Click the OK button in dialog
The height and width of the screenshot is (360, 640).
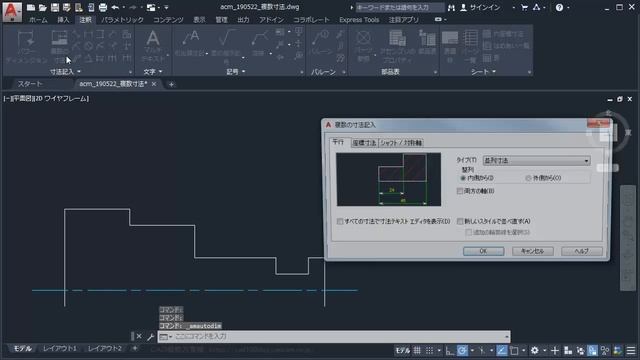point(483,251)
